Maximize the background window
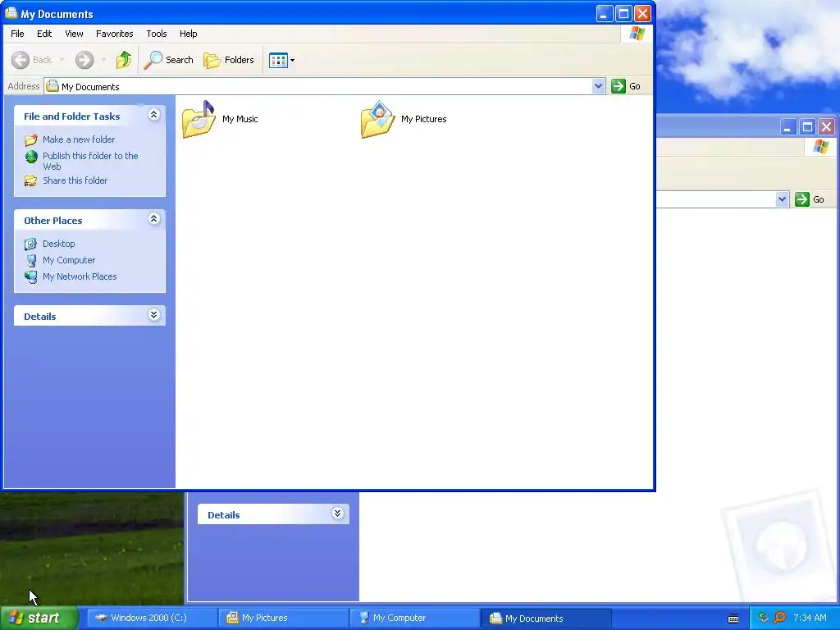The image size is (840, 630). click(807, 127)
